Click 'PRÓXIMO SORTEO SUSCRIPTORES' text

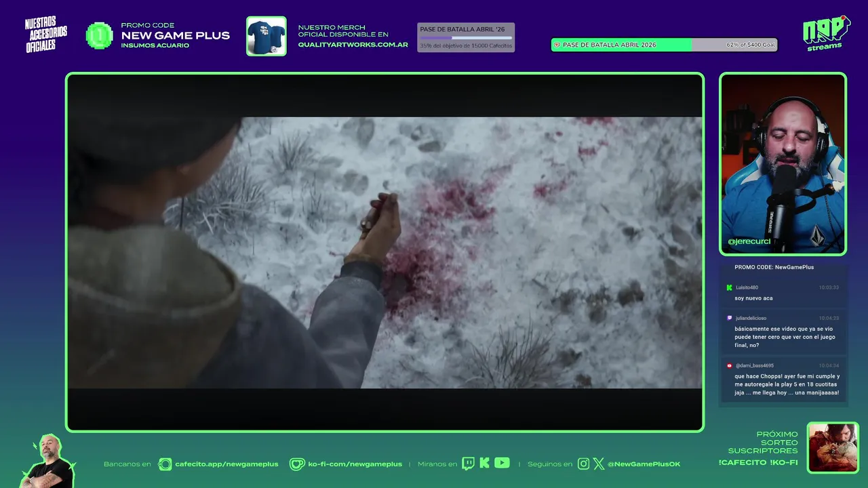(x=763, y=443)
